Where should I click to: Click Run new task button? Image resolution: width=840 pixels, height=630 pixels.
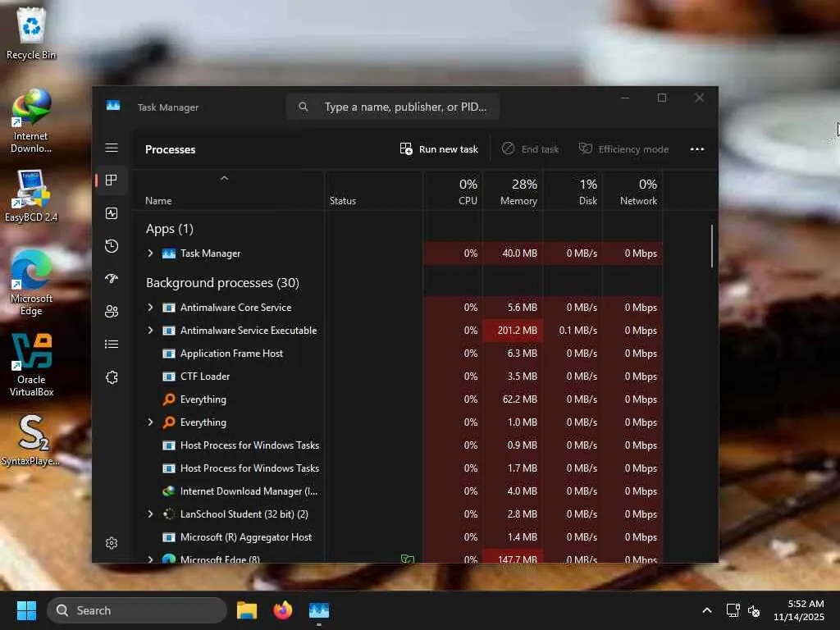(x=440, y=149)
